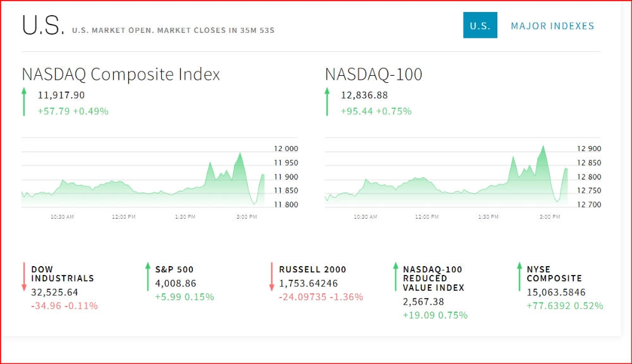
Task: Click the large U.S. page heading
Action: coord(43,25)
